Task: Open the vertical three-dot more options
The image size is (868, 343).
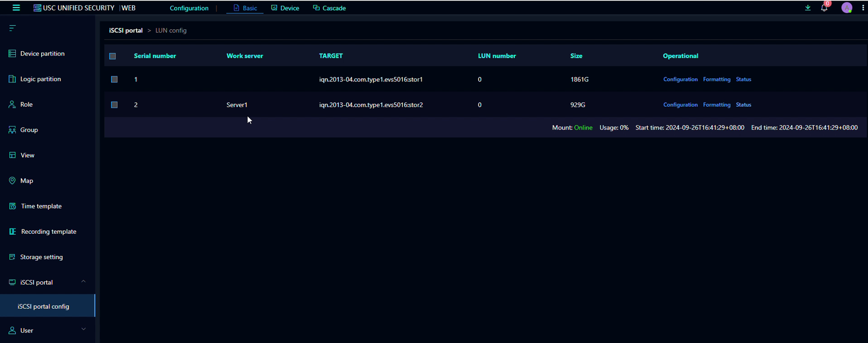Action: (x=863, y=8)
